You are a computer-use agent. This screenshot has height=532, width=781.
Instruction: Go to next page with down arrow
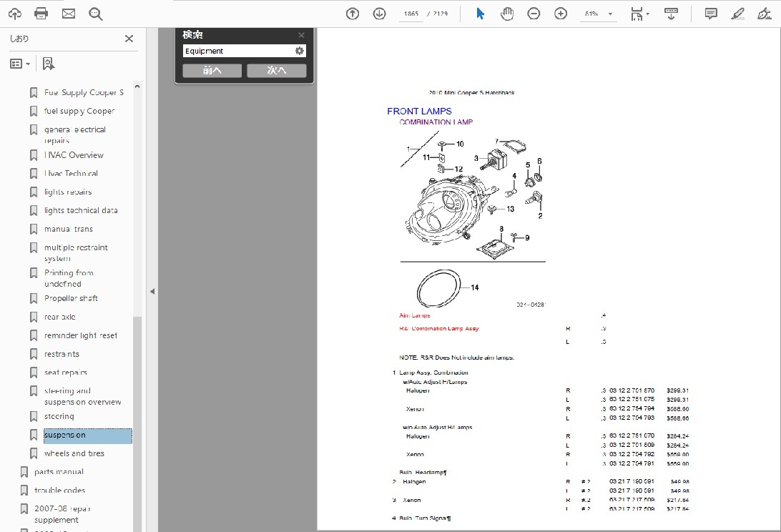click(x=379, y=14)
